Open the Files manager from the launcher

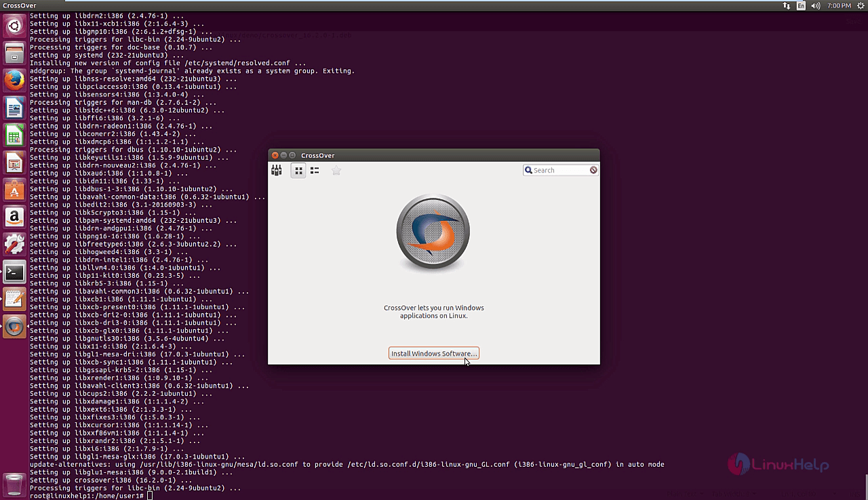click(x=15, y=53)
